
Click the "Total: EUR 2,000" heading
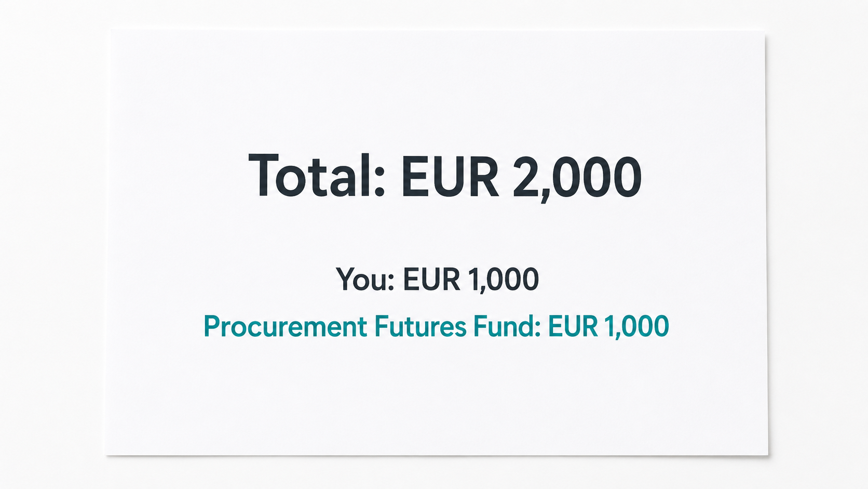coord(445,177)
